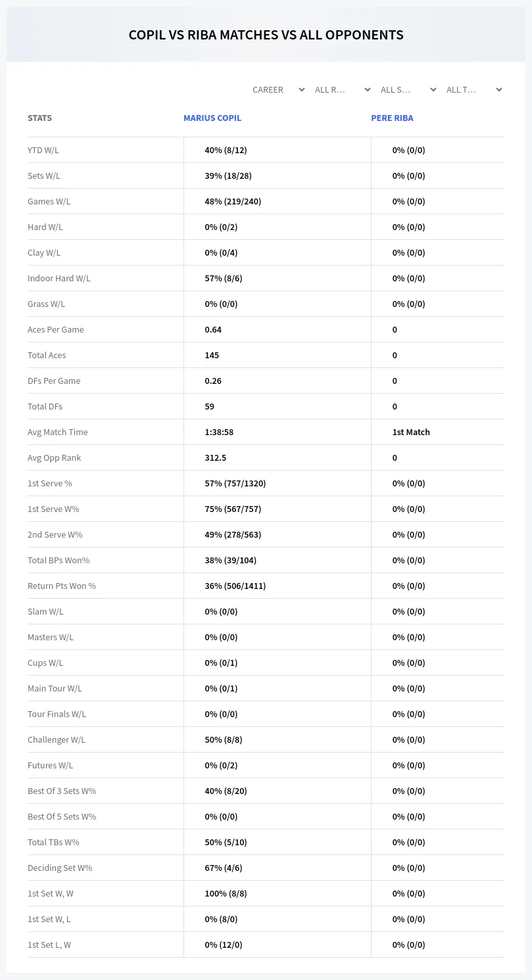Image resolution: width=532 pixels, height=980 pixels.
Task: Select Copil's Return Pts Won 36% (506/1411)
Action: 235,586
